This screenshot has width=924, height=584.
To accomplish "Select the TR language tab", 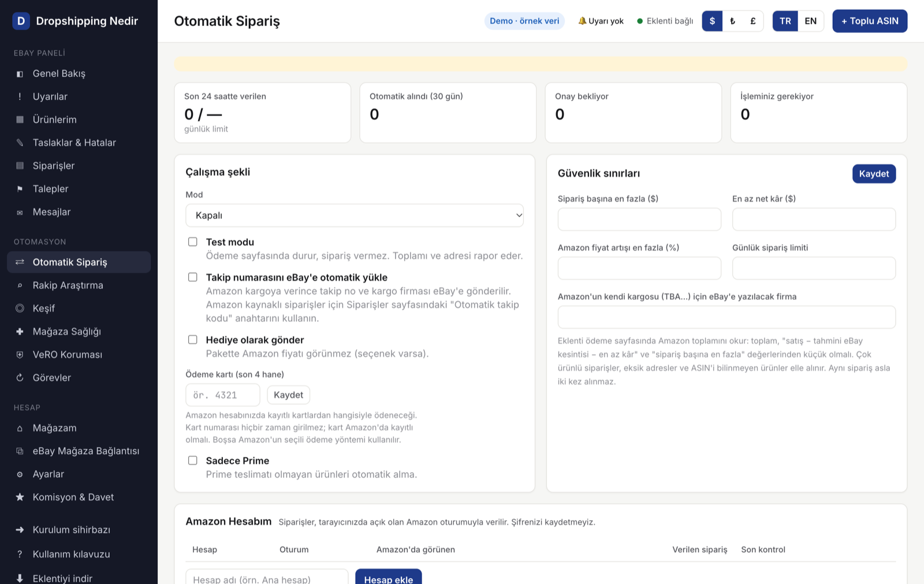I will (785, 21).
